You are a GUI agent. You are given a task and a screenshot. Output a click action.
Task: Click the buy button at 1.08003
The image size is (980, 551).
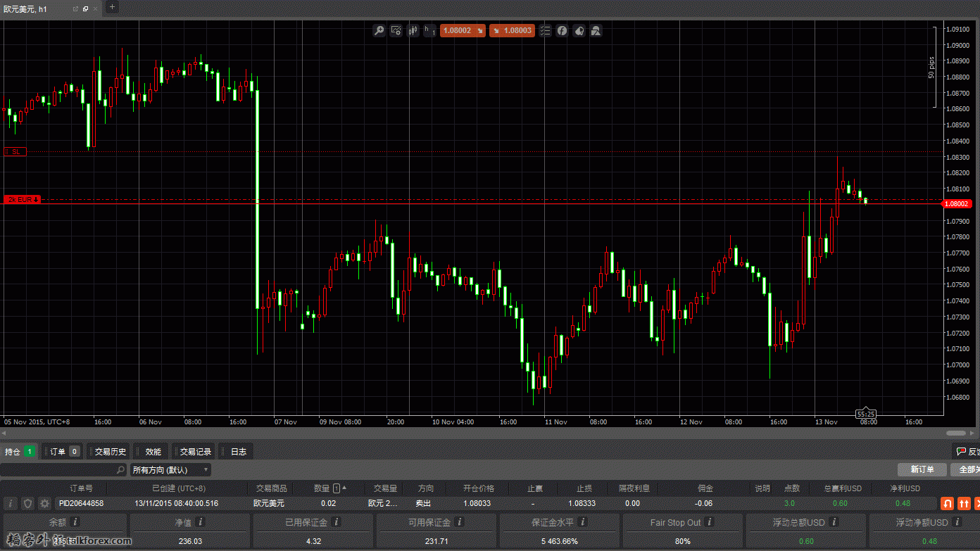[512, 31]
